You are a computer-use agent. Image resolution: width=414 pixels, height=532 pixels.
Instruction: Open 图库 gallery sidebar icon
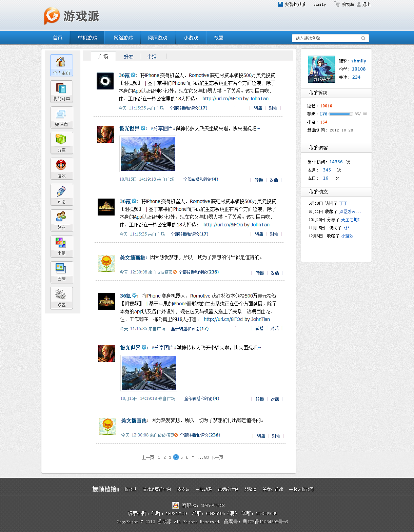click(61, 272)
